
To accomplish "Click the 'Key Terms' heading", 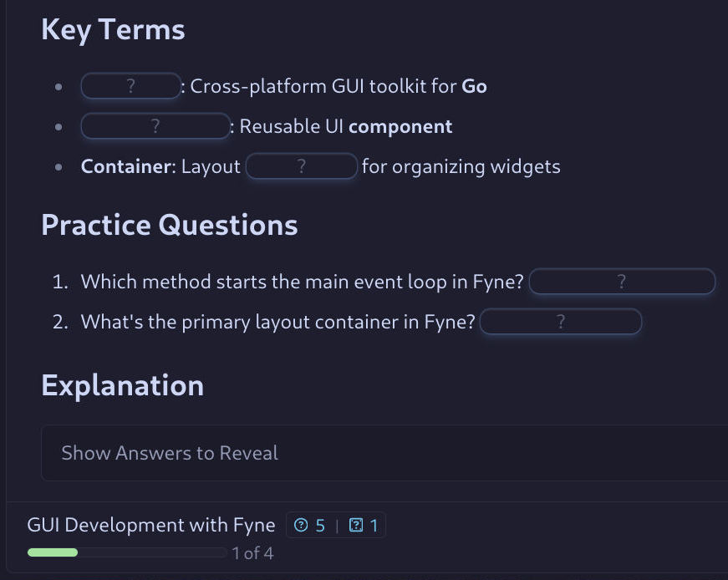I will 113,30.
